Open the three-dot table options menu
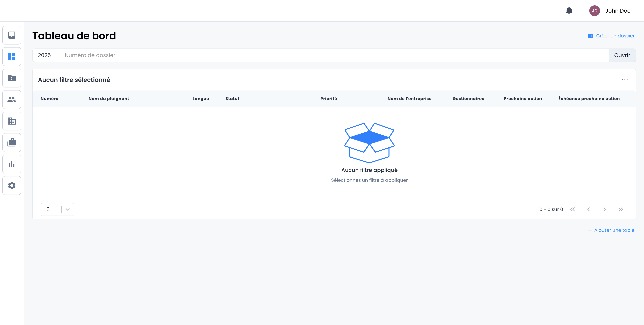Screen dimensions: 644x325 [x=625, y=80]
